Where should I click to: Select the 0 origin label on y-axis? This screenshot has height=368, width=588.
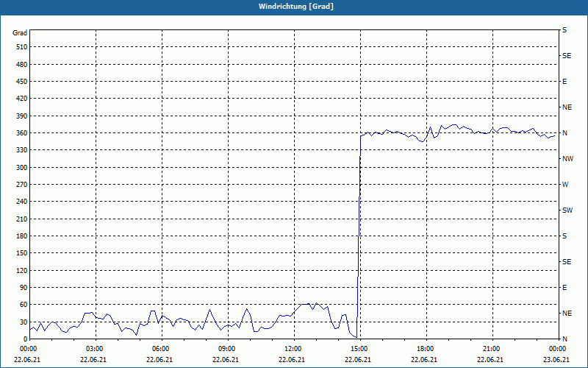coord(25,339)
